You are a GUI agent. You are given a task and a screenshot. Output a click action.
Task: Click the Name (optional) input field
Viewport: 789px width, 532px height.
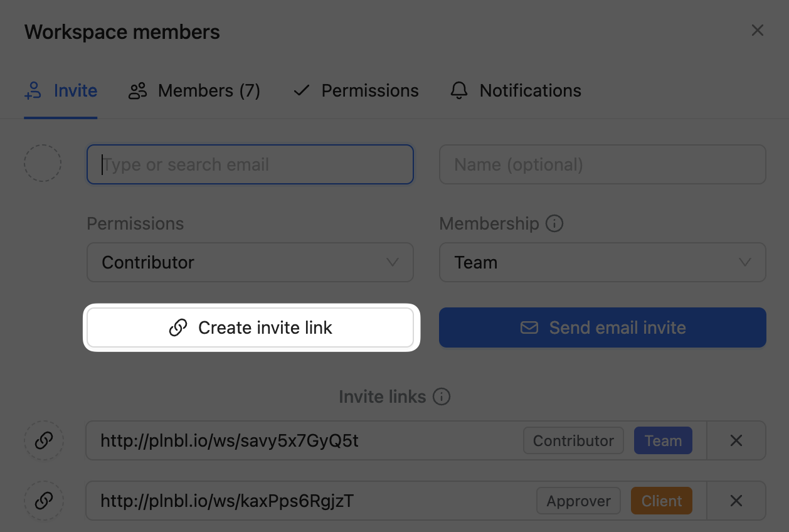pos(602,164)
